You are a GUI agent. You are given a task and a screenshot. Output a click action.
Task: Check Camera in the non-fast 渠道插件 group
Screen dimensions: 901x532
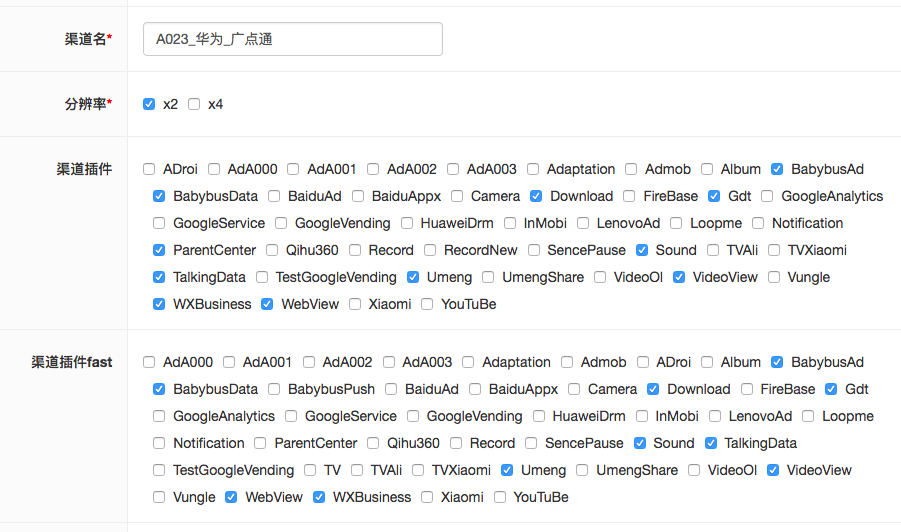click(457, 196)
